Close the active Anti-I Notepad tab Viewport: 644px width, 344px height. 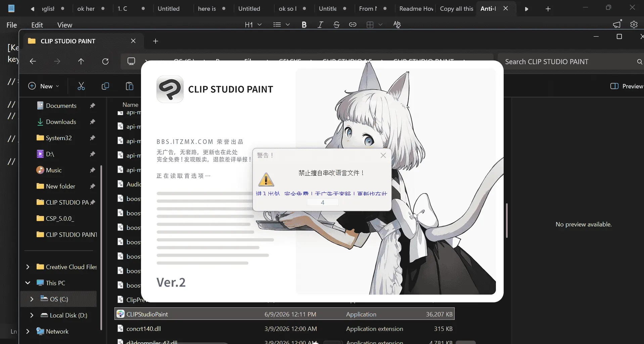click(x=506, y=8)
